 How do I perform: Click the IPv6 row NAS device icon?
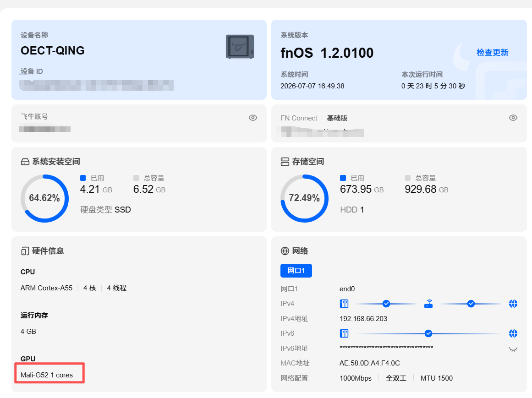pyautogui.click(x=344, y=333)
